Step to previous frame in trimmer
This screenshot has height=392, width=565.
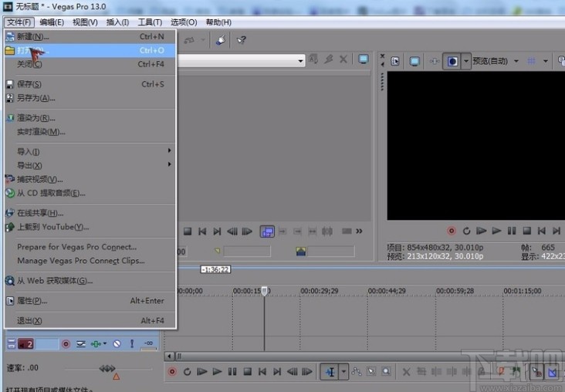click(x=232, y=231)
